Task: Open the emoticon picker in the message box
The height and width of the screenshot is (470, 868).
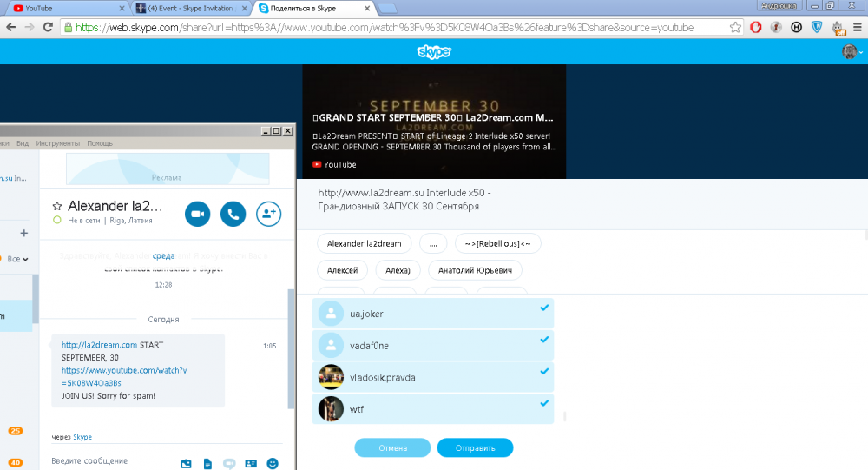Action: coord(273,463)
